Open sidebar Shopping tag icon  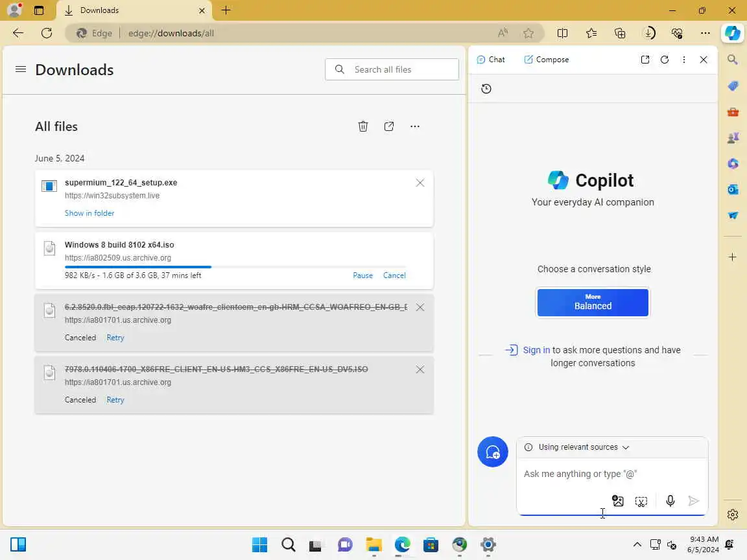pos(733,86)
